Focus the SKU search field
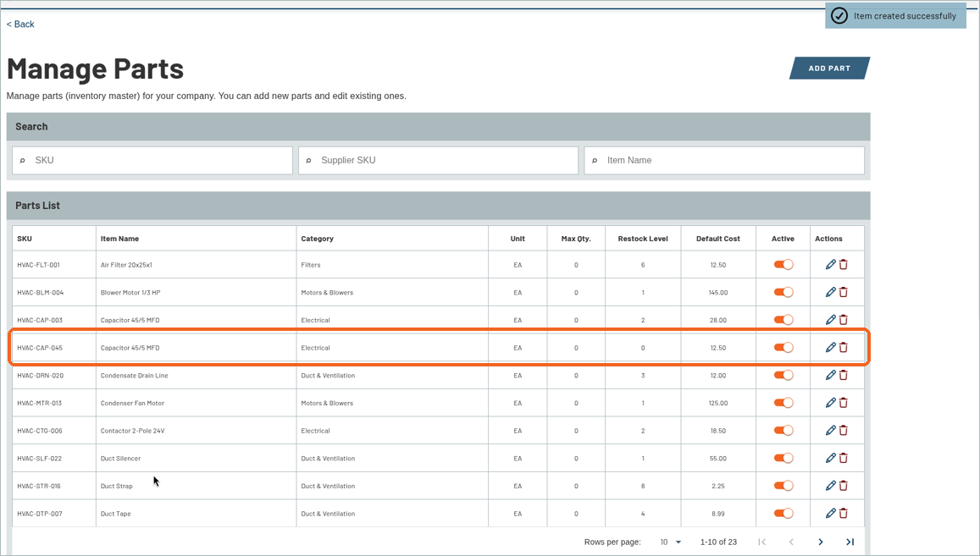The height and width of the screenshot is (556, 980). (x=152, y=161)
